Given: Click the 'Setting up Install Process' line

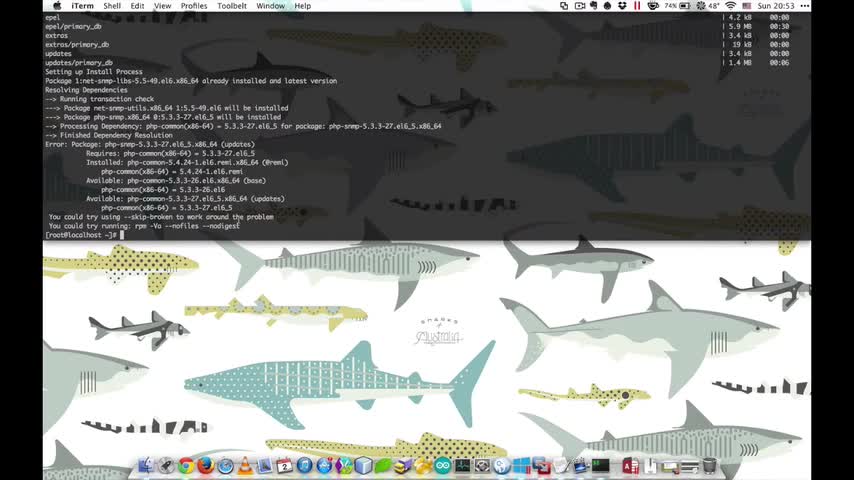Looking at the screenshot, I should 94,71.
